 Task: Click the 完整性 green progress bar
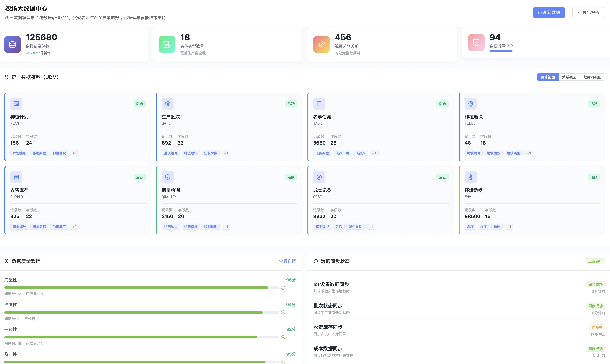coord(136,288)
